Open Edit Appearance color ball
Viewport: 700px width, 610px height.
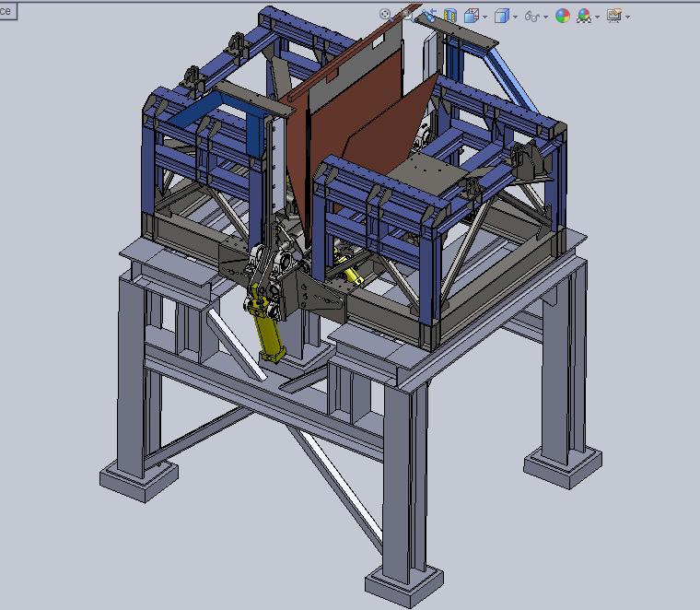coord(562,16)
